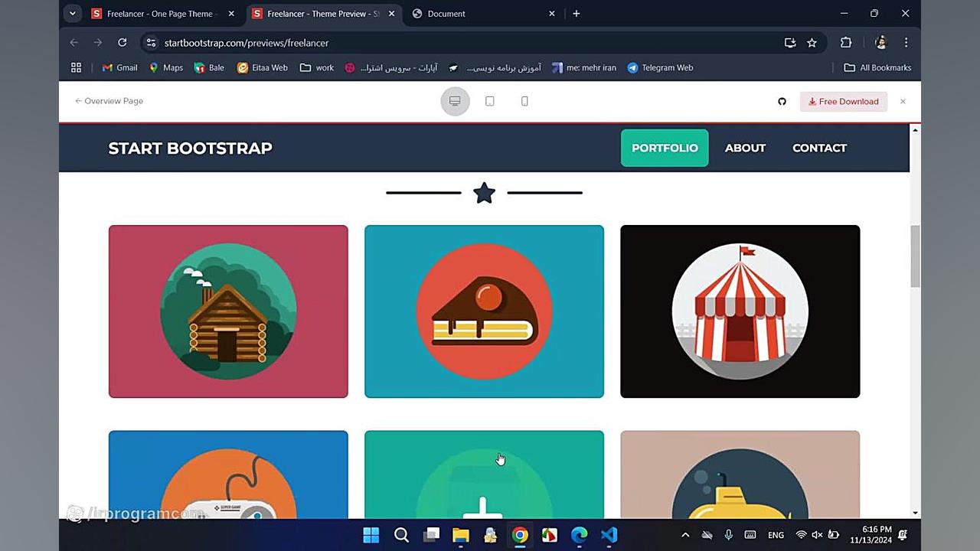The width and height of the screenshot is (980, 551).
Task: Open the circus tent portfolio item
Action: click(740, 311)
